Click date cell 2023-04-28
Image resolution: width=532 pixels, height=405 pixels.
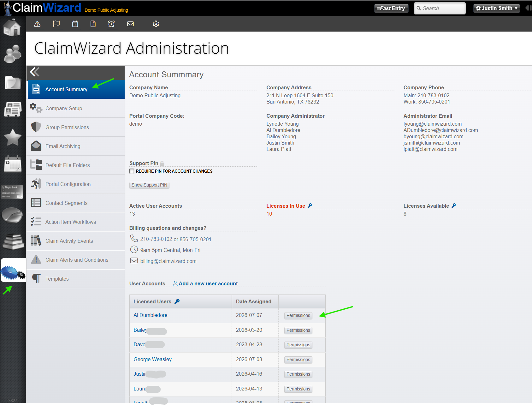point(249,344)
